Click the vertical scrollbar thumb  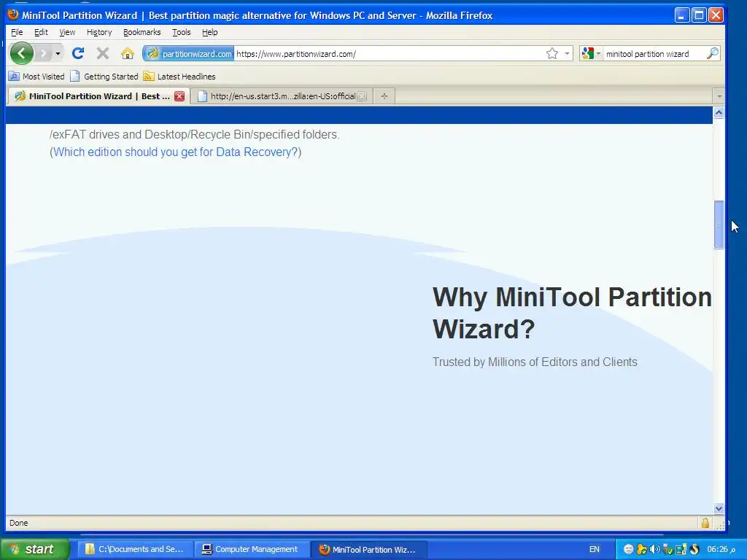click(x=719, y=225)
